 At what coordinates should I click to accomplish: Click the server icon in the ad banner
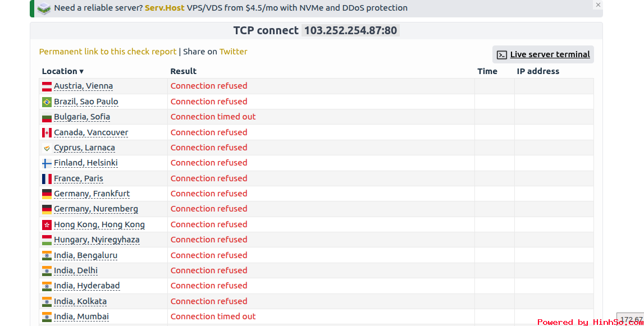pyautogui.click(x=44, y=8)
